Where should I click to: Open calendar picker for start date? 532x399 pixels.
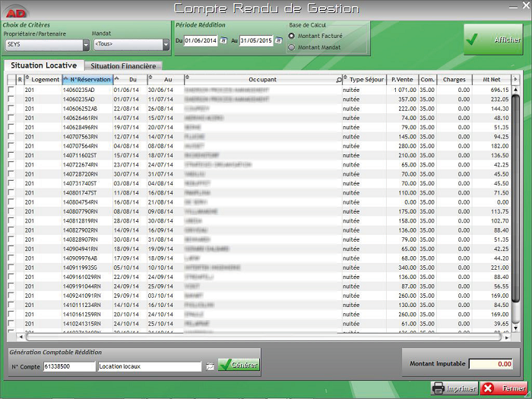coord(223,40)
